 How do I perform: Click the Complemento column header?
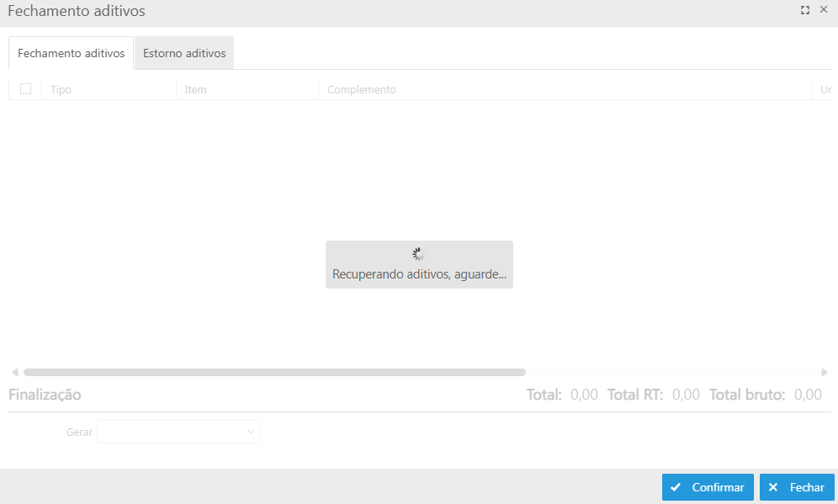[361, 90]
